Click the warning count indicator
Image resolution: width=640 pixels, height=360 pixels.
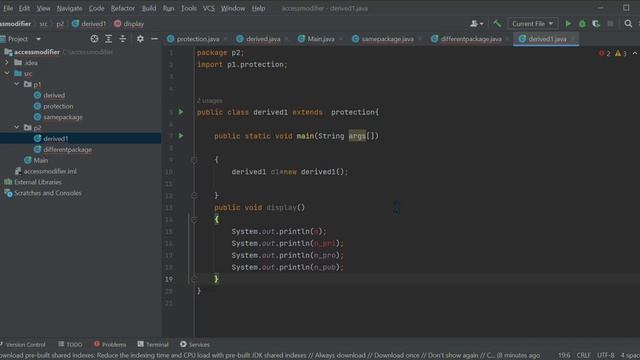point(621,53)
